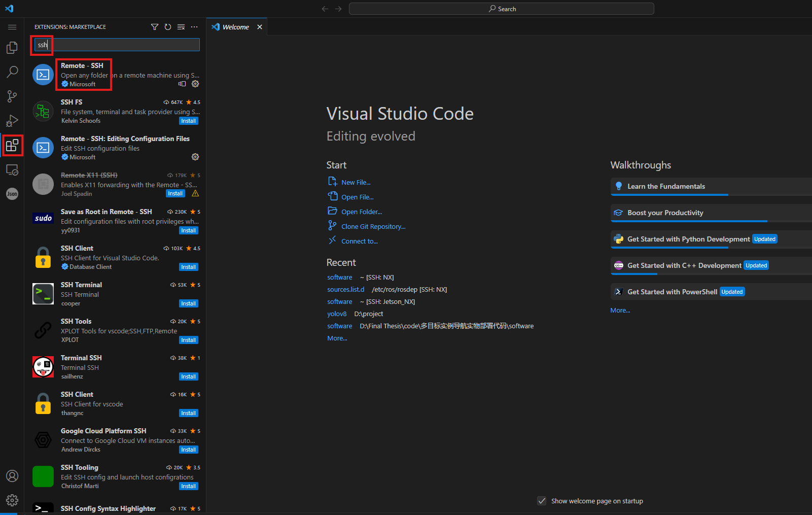Open the Search view in activity bar

click(12, 72)
